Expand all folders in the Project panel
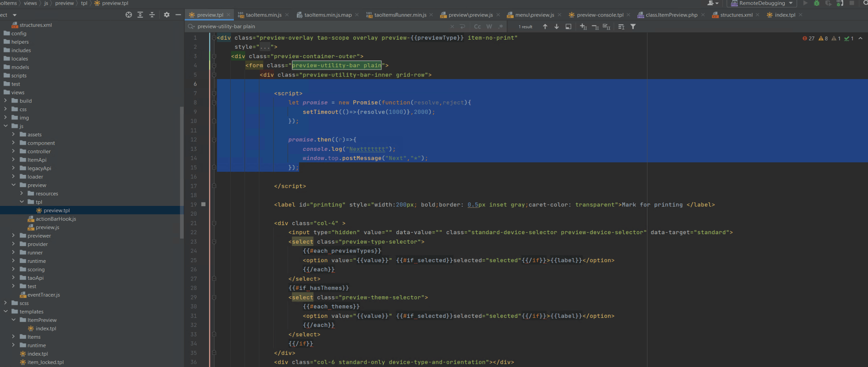The width and height of the screenshot is (868, 367). [140, 15]
